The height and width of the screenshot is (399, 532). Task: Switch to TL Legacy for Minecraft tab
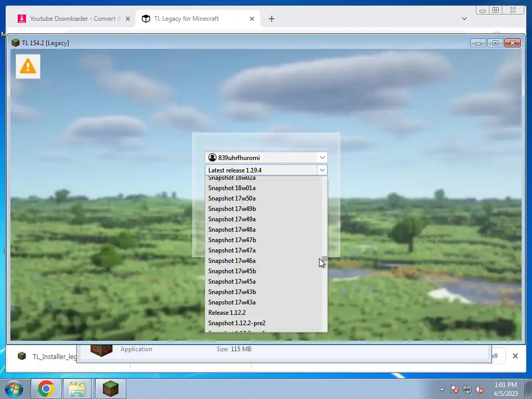pyautogui.click(x=197, y=19)
